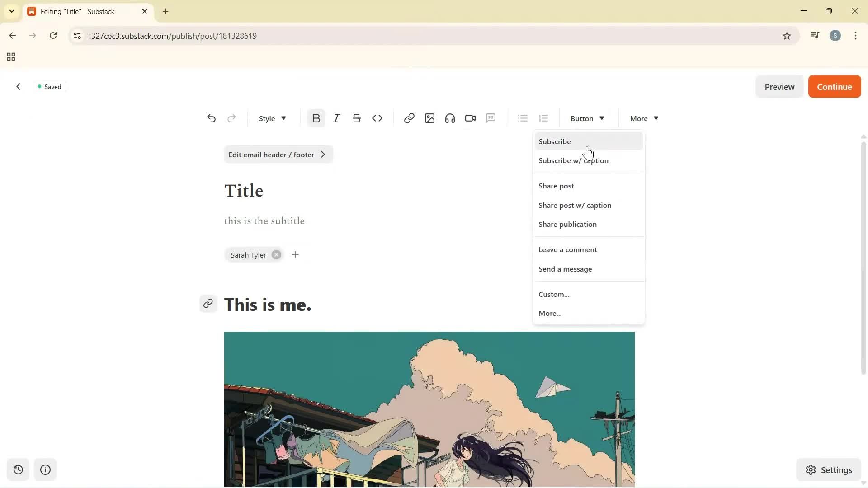The image size is (868, 488).
Task: Insert an image using the image icon
Action: (x=429, y=118)
